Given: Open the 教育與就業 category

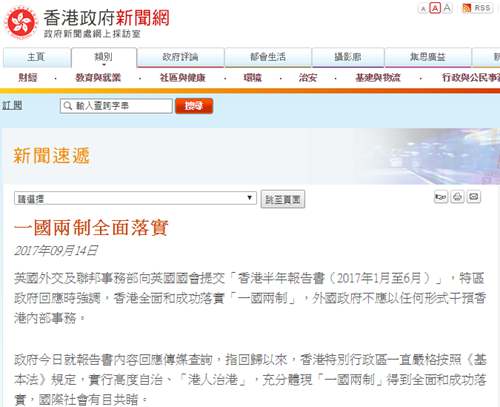Looking at the screenshot, I should point(98,78).
